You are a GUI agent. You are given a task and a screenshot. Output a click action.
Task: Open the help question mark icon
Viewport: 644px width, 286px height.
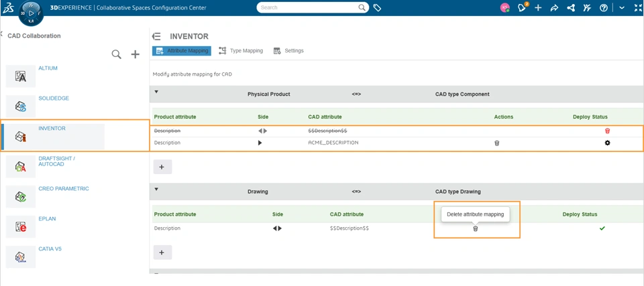pyautogui.click(x=603, y=8)
